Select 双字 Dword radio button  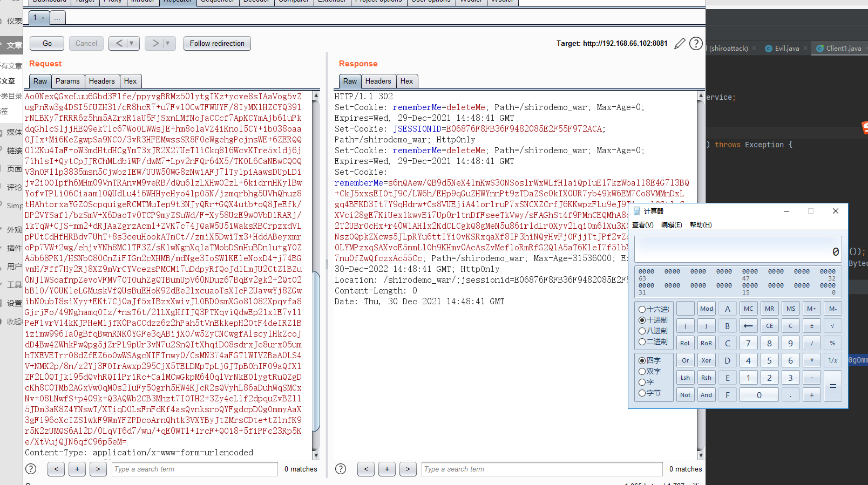(642, 371)
